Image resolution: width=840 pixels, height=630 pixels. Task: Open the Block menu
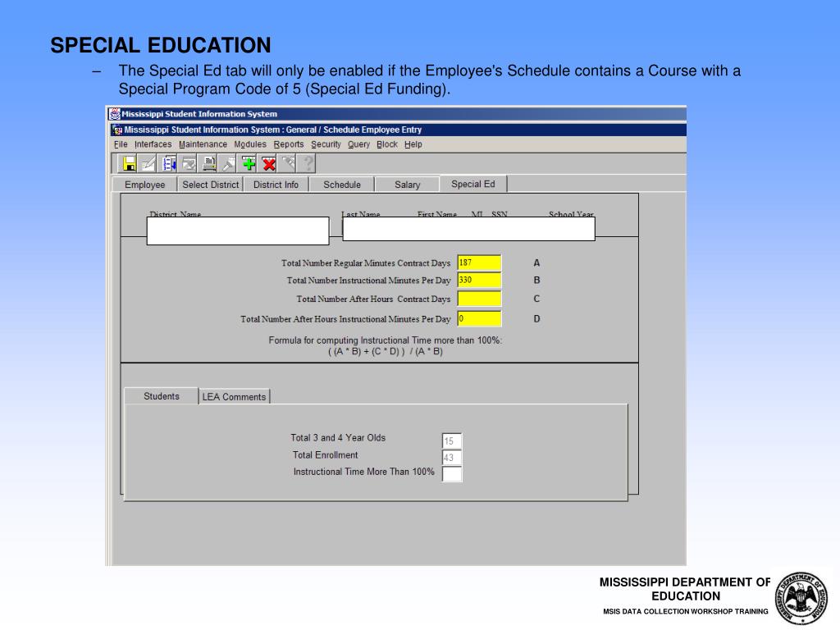pos(387,144)
